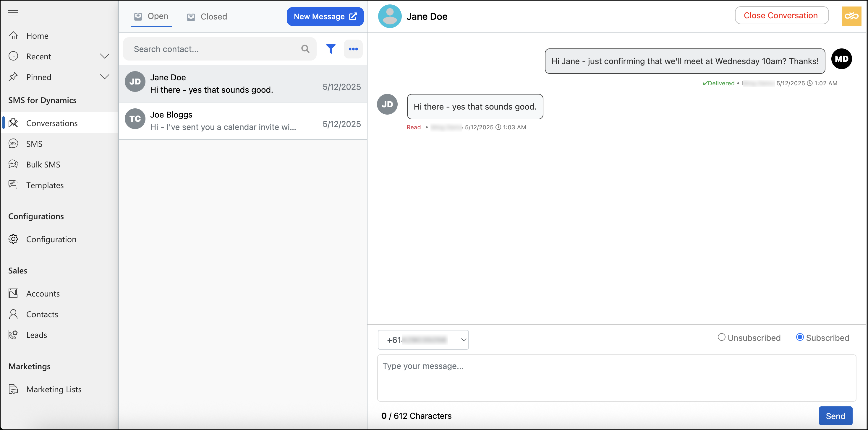Select the Conversations panel
The width and height of the screenshot is (868, 430).
[52, 123]
